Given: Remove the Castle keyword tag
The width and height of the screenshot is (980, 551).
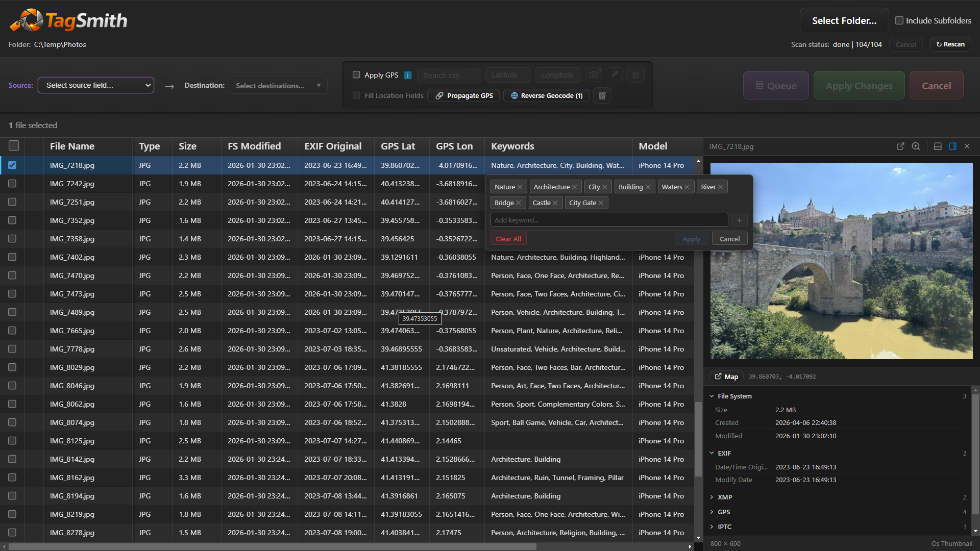Looking at the screenshot, I should tap(555, 203).
